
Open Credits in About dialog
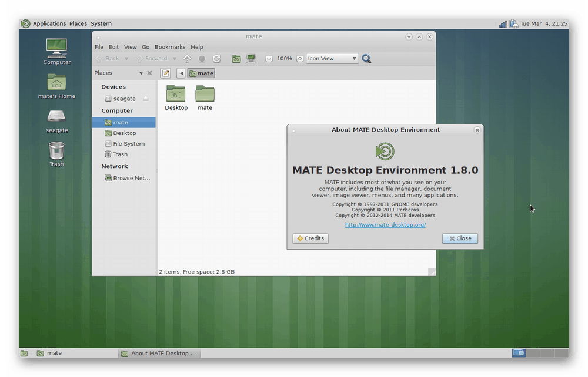(x=310, y=238)
